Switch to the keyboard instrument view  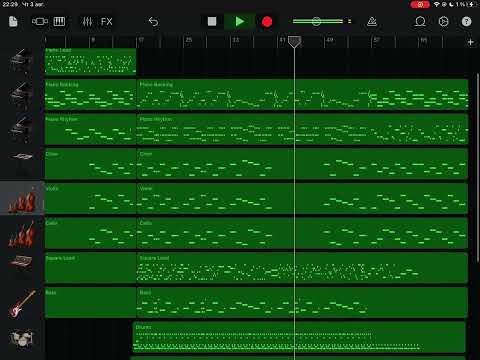(59, 22)
